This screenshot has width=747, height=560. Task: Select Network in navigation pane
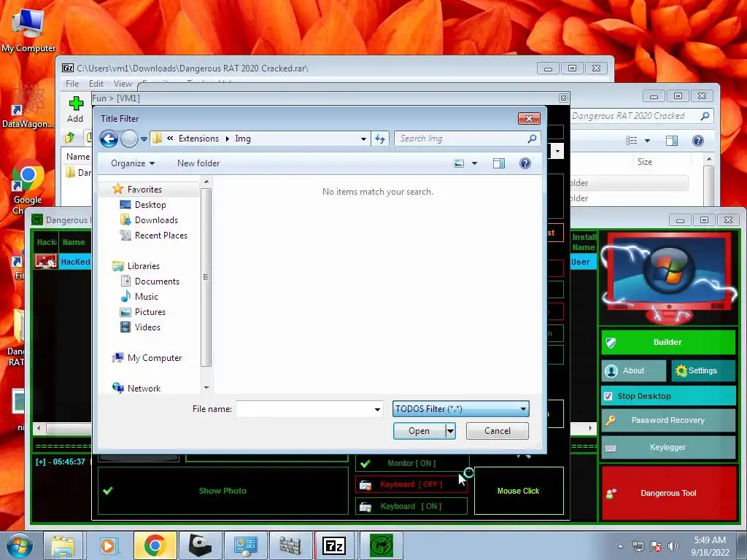click(x=144, y=388)
